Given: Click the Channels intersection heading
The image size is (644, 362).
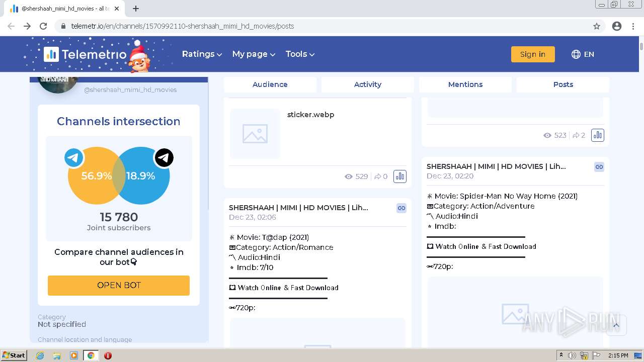Looking at the screenshot, I should point(119,121).
